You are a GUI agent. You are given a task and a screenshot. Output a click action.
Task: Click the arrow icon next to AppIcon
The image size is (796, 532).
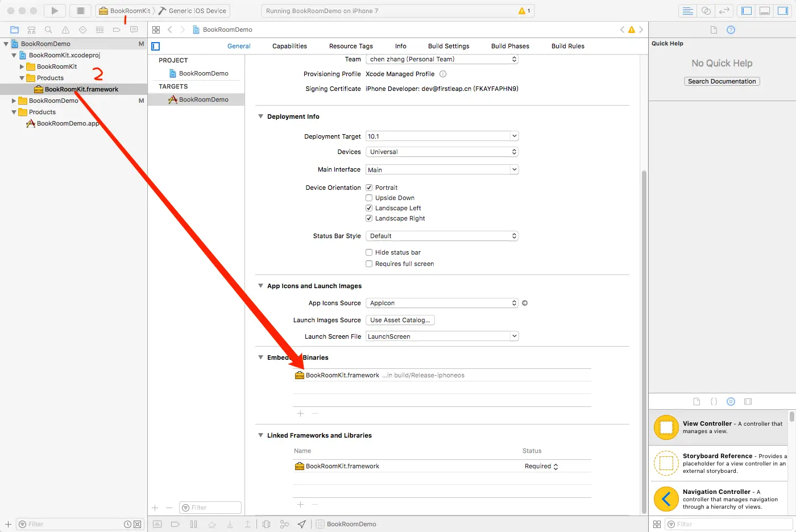point(525,303)
